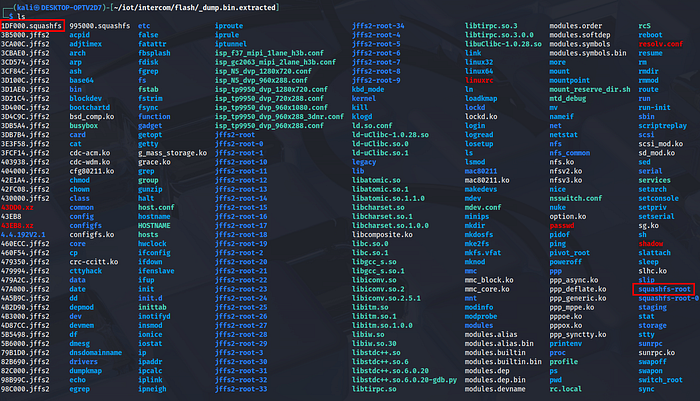Select the mac80211.ko module name
700x401 pixels.
487,180
